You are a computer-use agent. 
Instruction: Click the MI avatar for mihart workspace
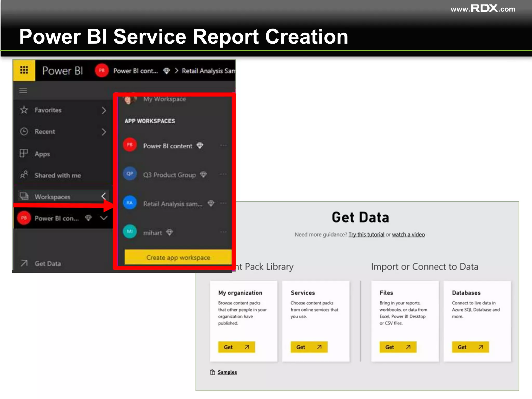coord(130,231)
